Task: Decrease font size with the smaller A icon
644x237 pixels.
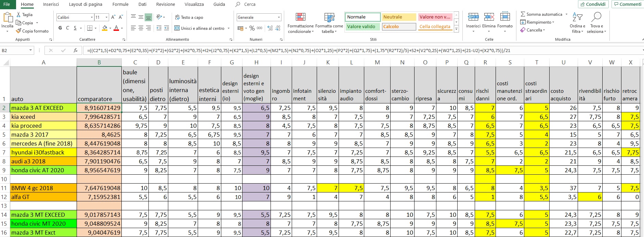Action: [x=121, y=17]
